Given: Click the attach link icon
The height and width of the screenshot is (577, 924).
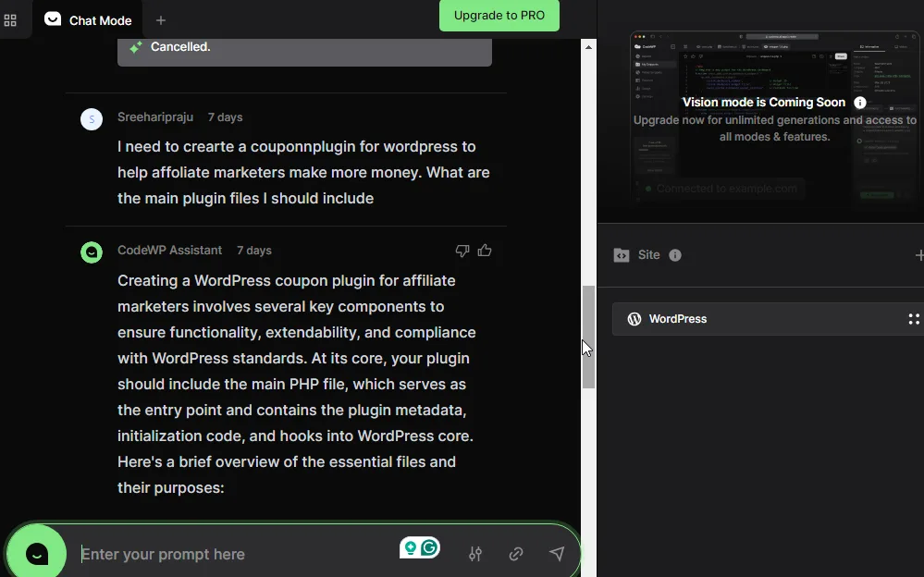Looking at the screenshot, I should pyautogui.click(x=516, y=554).
